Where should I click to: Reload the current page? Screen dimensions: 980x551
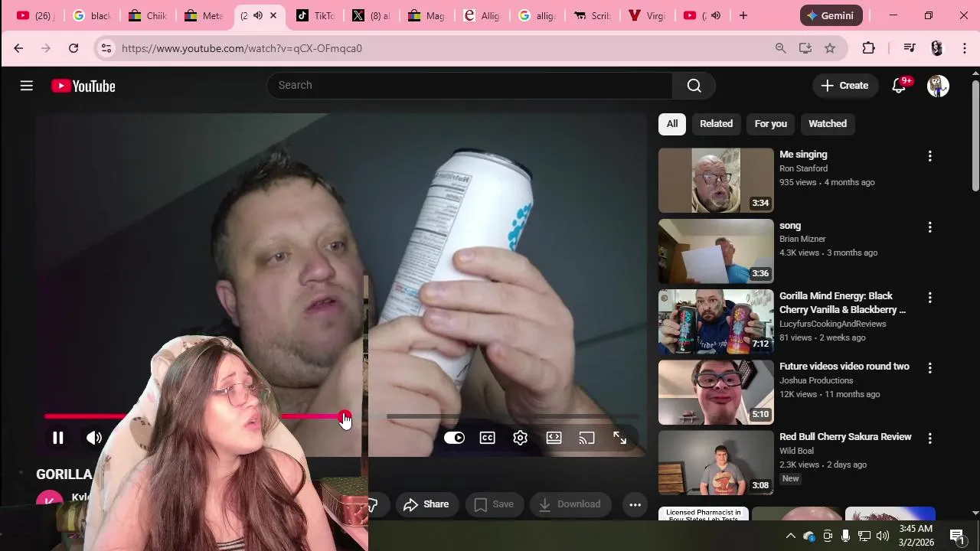coord(73,48)
